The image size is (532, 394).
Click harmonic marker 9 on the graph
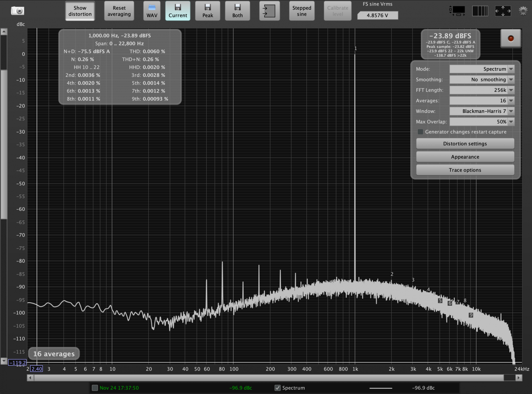point(471,315)
